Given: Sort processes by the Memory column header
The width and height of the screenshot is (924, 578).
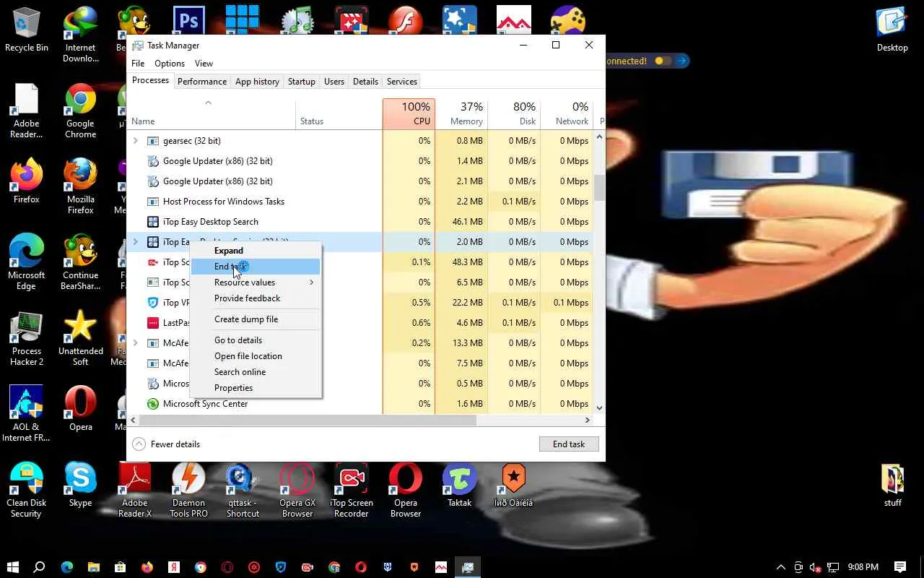Looking at the screenshot, I should 461,114.
